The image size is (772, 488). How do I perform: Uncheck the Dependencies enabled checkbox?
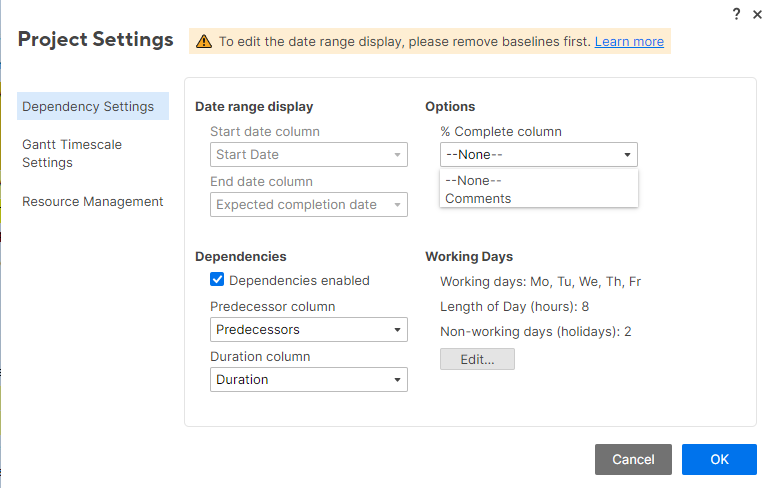click(x=217, y=280)
